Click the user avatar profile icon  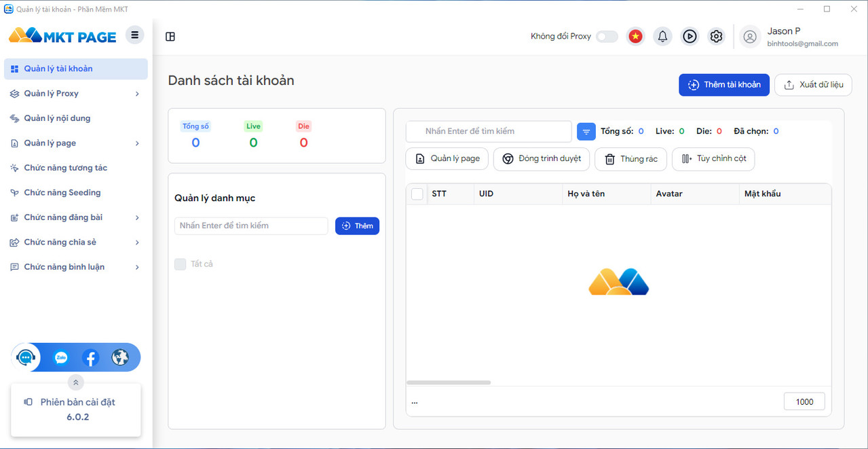(750, 37)
